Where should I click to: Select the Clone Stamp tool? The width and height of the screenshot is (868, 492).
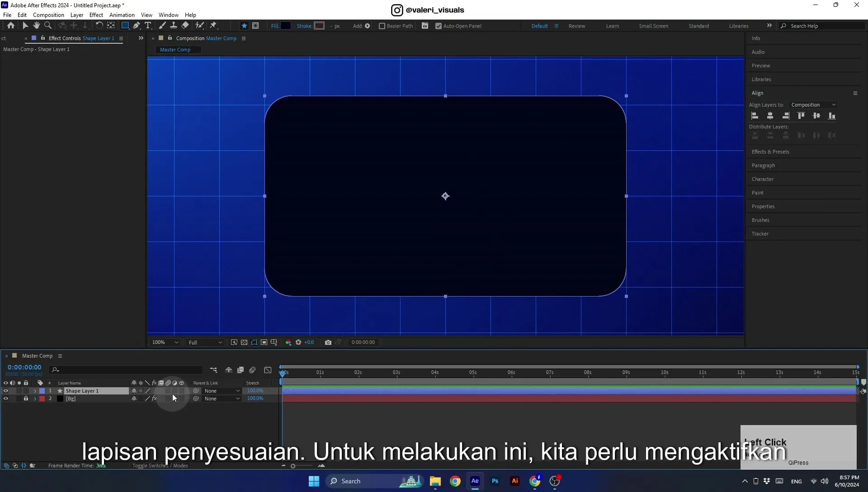tap(174, 26)
